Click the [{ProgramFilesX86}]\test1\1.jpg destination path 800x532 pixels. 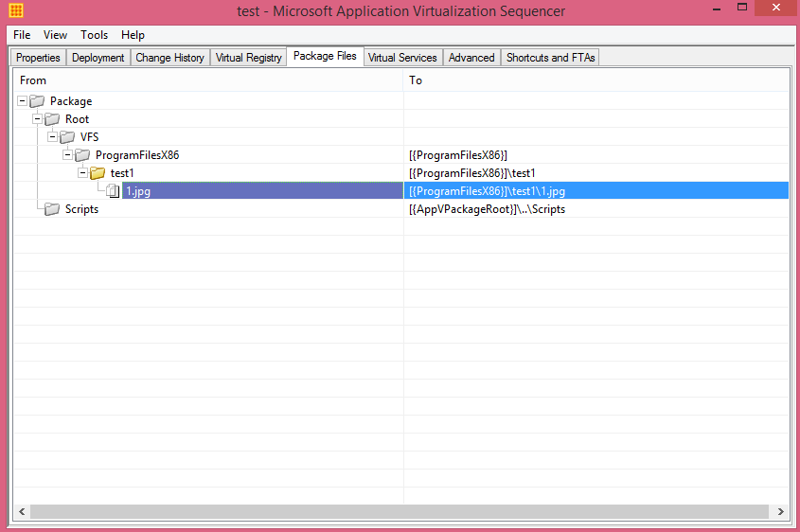[488, 191]
